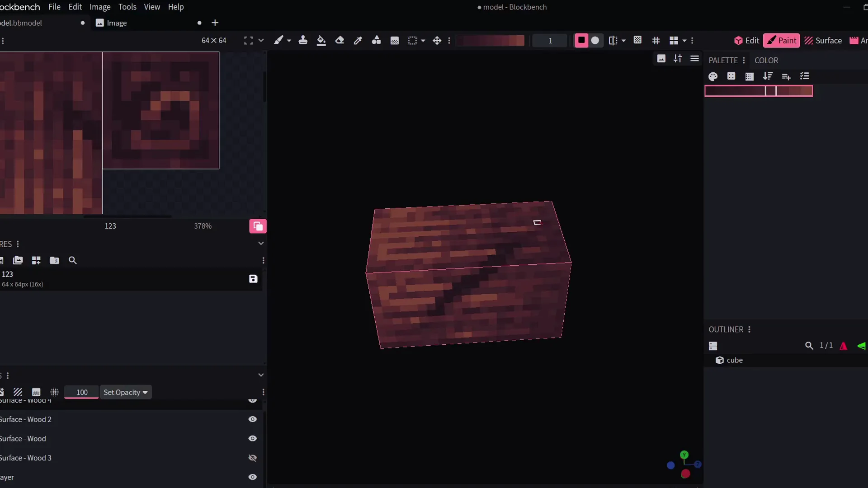This screenshot has height=488, width=868.
Task: Open viewport sliders settings icon
Action: coord(678,58)
